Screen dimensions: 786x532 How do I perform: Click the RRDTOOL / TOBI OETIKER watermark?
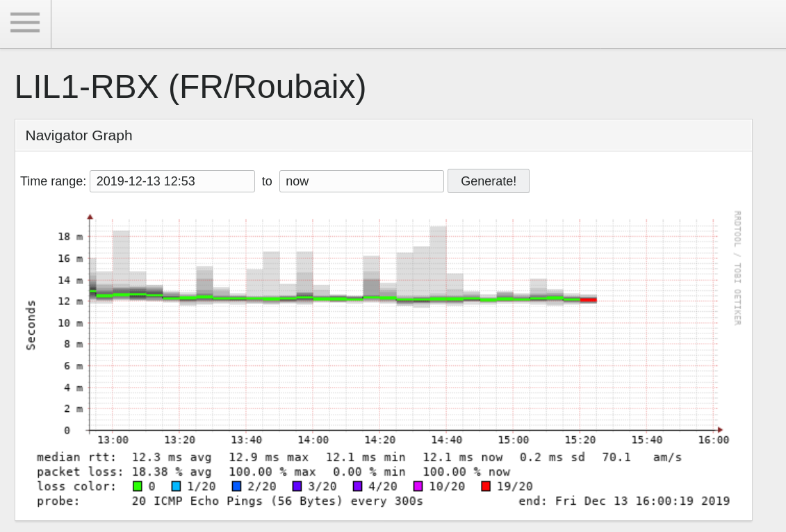click(737, 267)
